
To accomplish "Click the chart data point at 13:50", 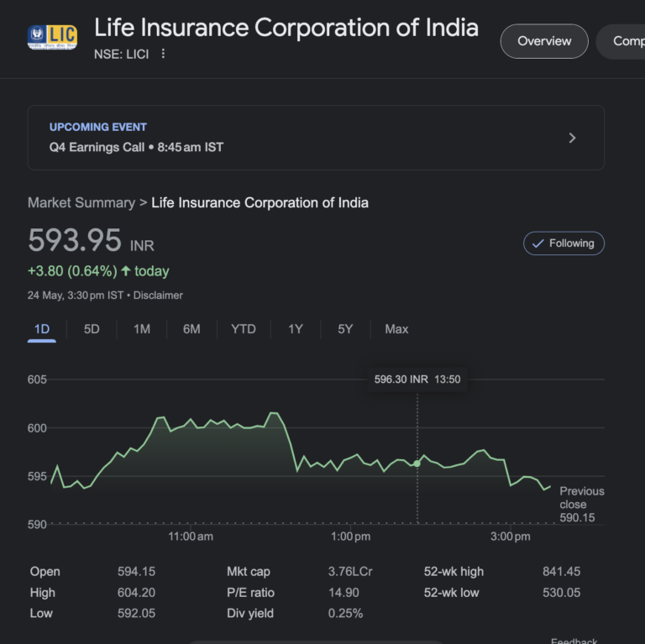I will click(x=417, y=463).
